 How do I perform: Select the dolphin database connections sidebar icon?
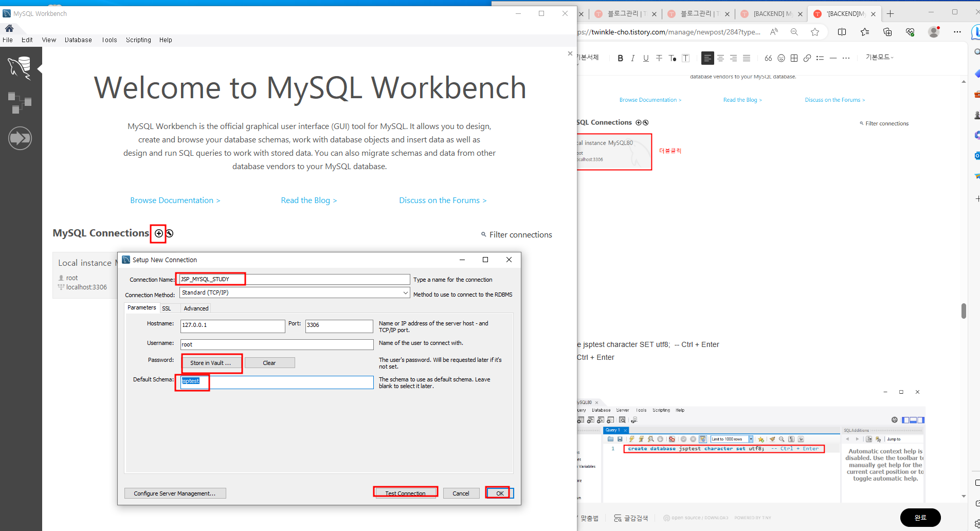point(20,68)
